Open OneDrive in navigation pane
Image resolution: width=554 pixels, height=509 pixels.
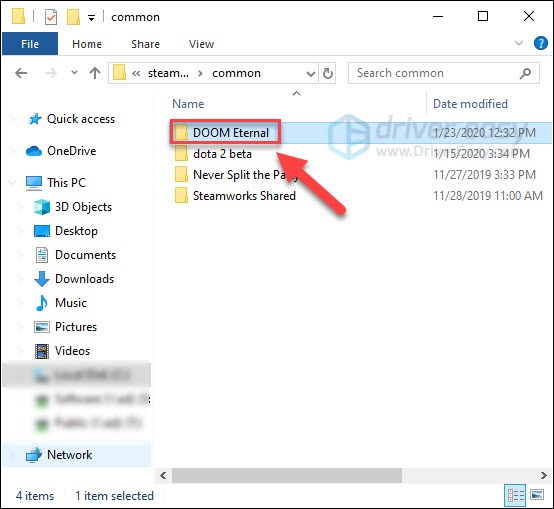(x=72, y=151)
